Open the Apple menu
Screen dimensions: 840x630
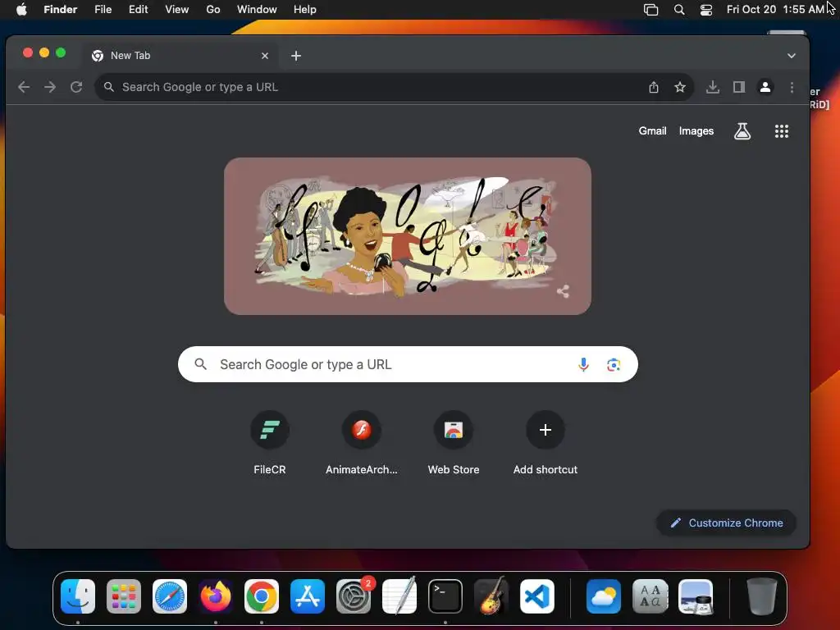(x=21, y=10)
